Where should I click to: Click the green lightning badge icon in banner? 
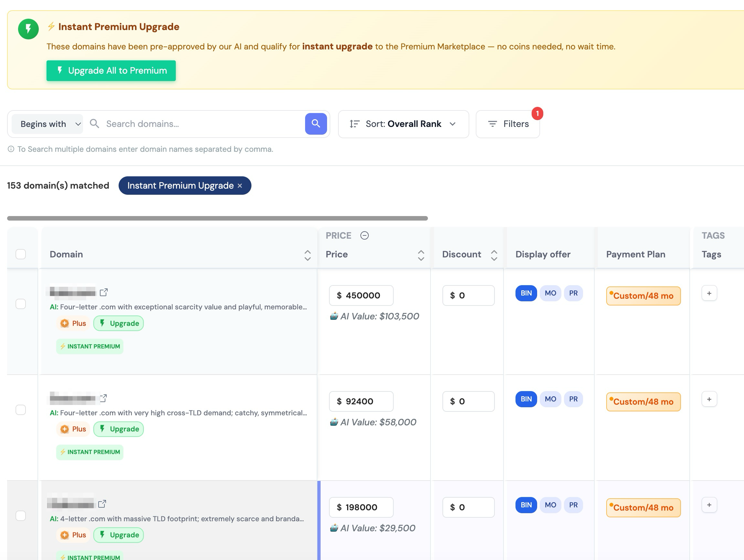point(28,29)
